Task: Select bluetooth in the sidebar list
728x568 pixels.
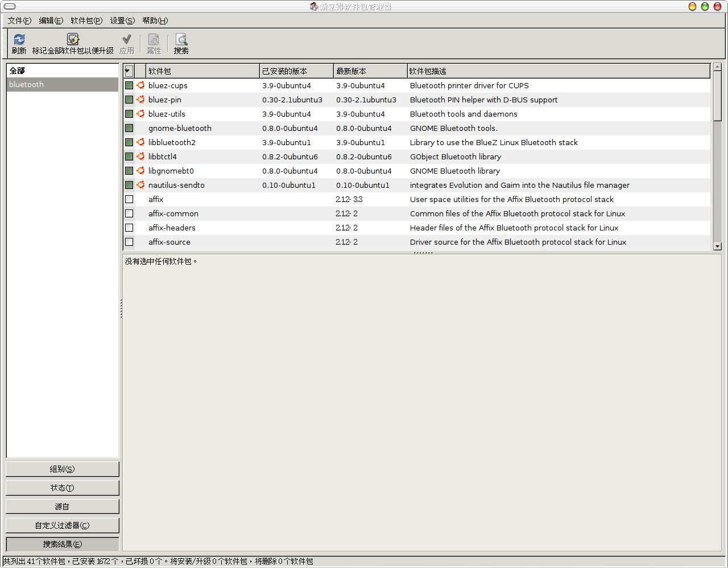Action: 63,84
